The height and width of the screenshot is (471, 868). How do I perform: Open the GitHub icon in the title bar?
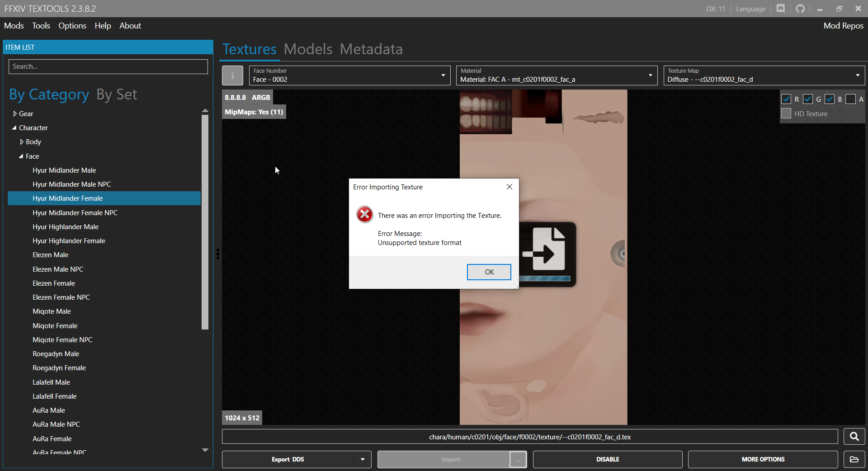point(800,8)
